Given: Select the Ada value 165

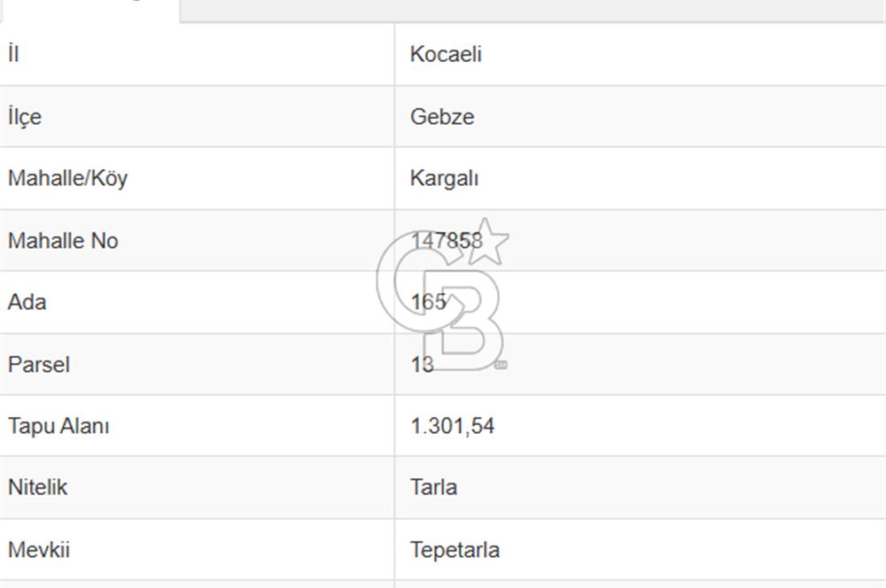Looking at the screenshot, I should [x=428, y=302].
